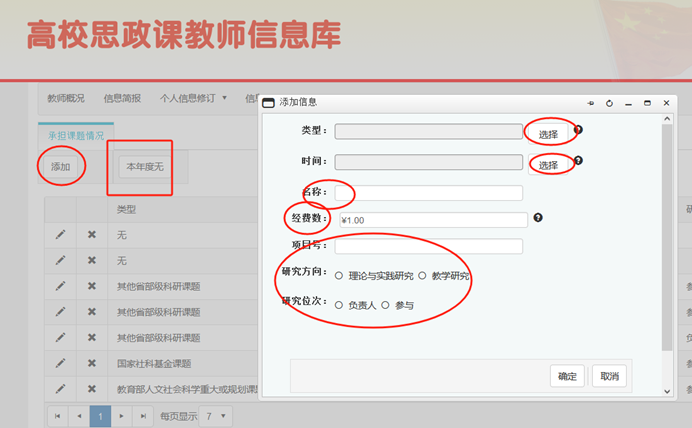Go to the last page of results
This screenshot has height=428, width=692.
click(x=145, y=415)
